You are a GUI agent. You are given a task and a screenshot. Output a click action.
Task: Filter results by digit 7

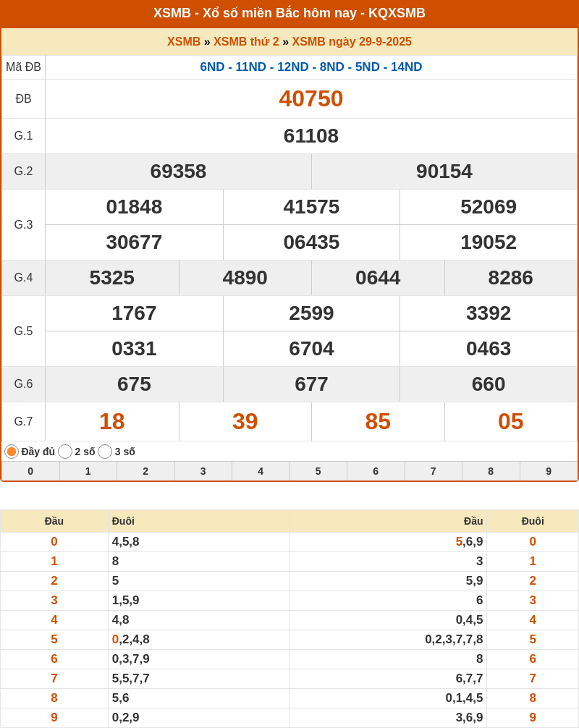(x=434, y=471)
